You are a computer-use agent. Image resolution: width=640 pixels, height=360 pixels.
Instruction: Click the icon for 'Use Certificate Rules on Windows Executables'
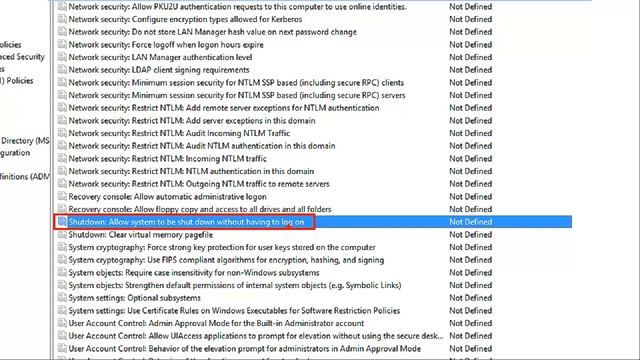pyautogui.click(x=62, y=310)
